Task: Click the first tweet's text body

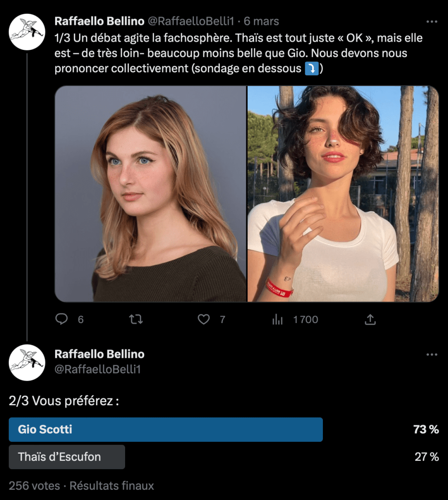Action: (x=235, y=53)
